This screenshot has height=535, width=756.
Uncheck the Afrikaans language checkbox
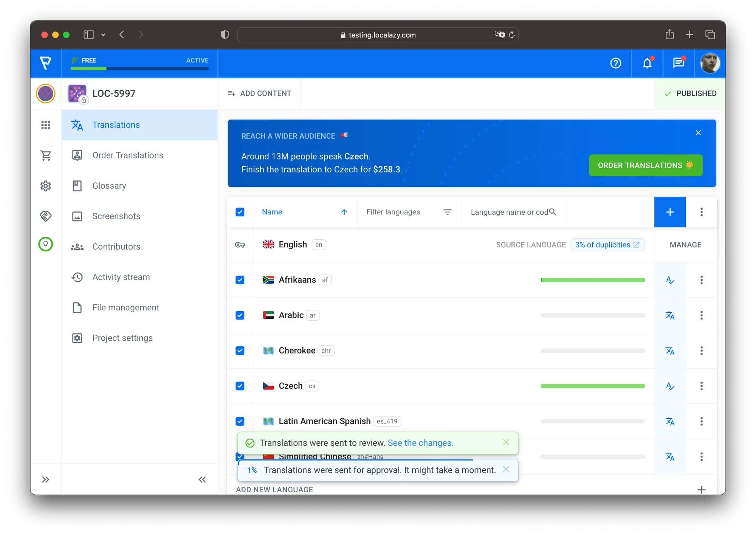click(x=240, y=280)
